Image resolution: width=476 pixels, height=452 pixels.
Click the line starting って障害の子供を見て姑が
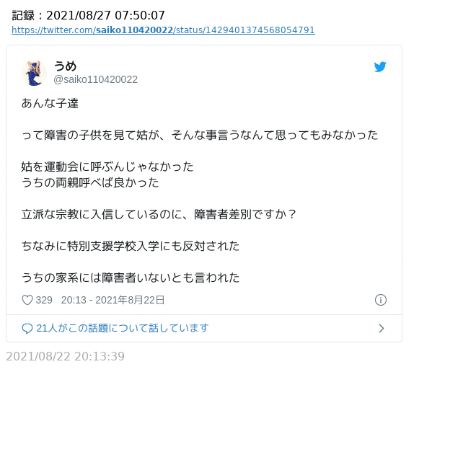(200, 135)
